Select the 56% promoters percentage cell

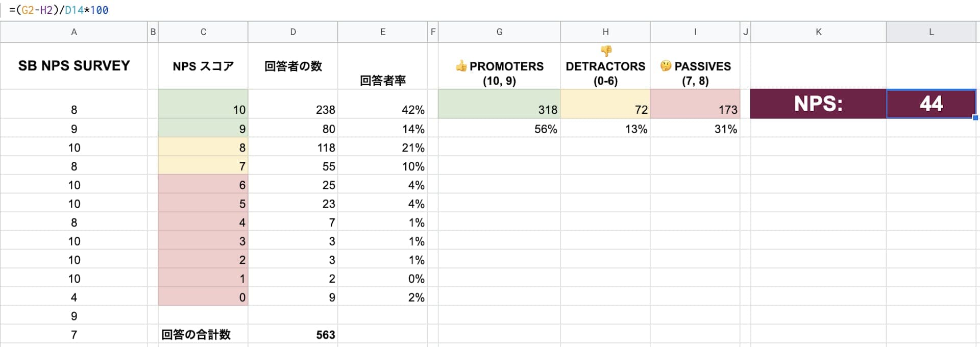coord(499,129)
